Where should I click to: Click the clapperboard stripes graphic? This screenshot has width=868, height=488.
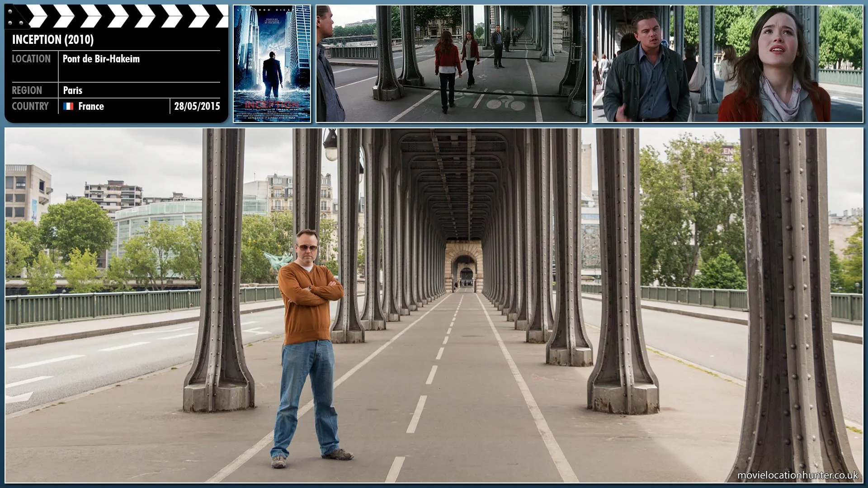coord(117,16)
